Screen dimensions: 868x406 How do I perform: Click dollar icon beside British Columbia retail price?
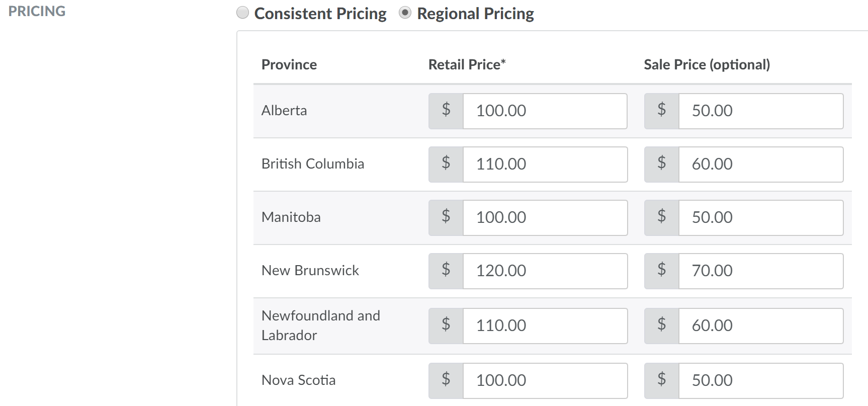(446, 164)
